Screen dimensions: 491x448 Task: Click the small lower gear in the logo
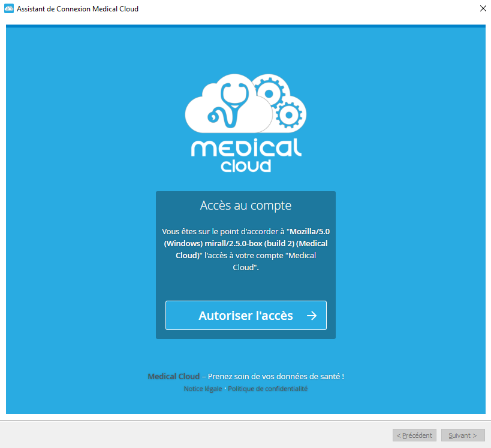289,115
